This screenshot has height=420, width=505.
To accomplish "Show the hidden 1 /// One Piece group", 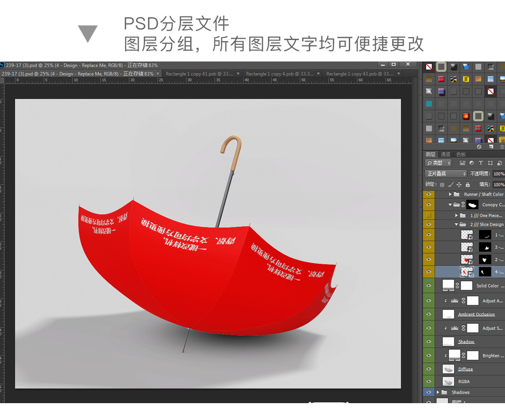I will click(x=429, y=215).
